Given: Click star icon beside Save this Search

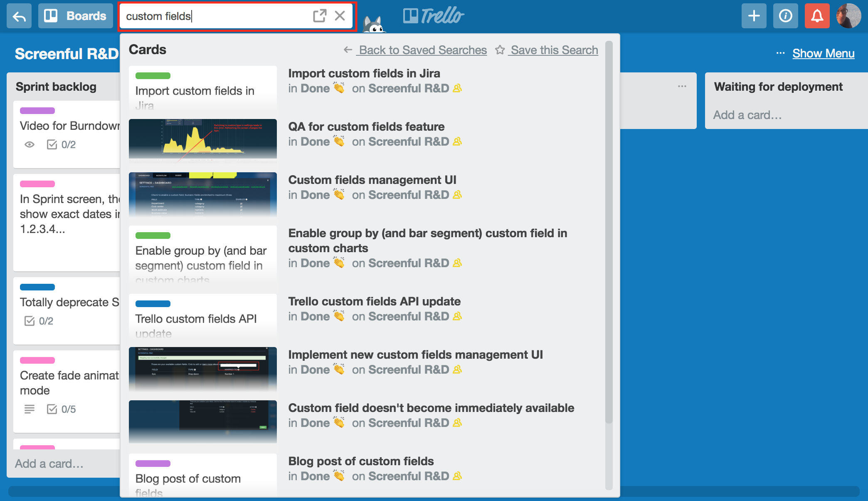Looking at the screenshot, I should tap(500, 50).
